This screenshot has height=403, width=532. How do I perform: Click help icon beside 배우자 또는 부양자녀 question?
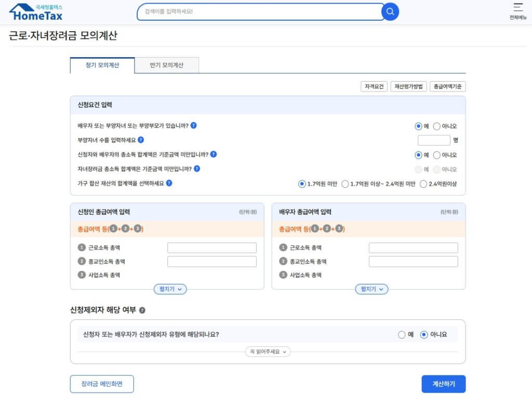[x=193, y=125]
